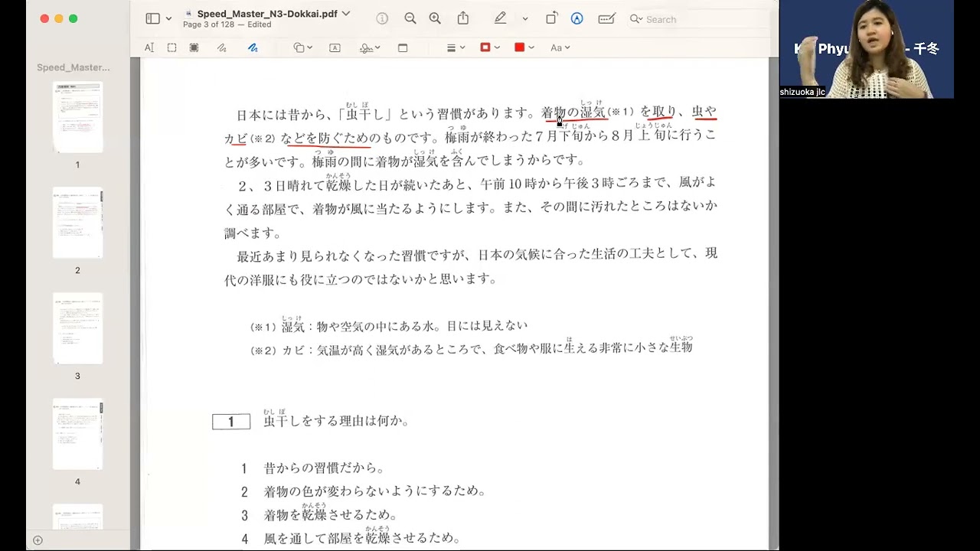This screenshot has height=551, width=980.
Task: Toggle the Markup toolbar button
Action: (x=577, y=19)
